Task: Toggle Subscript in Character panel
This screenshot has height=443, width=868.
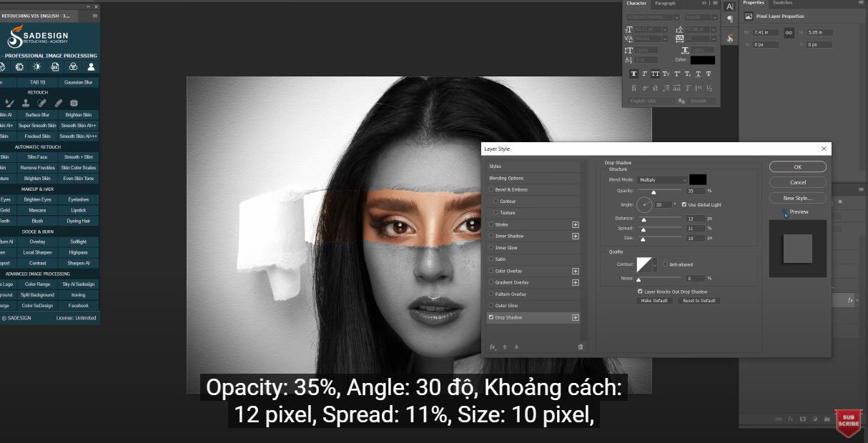Action: click(687, 74)
